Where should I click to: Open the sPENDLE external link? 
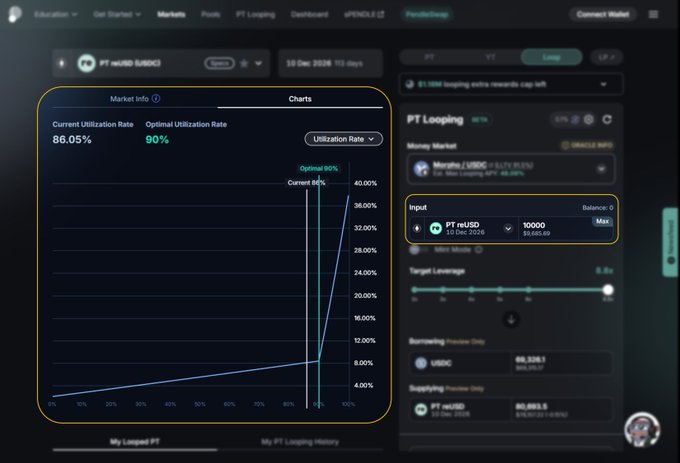tap(364, 14)
